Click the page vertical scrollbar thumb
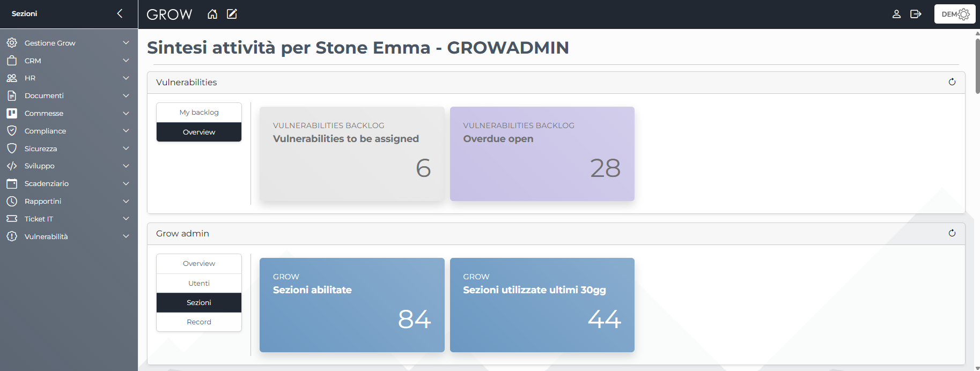This screenshot has width=980, height=371. click(977, 65)
